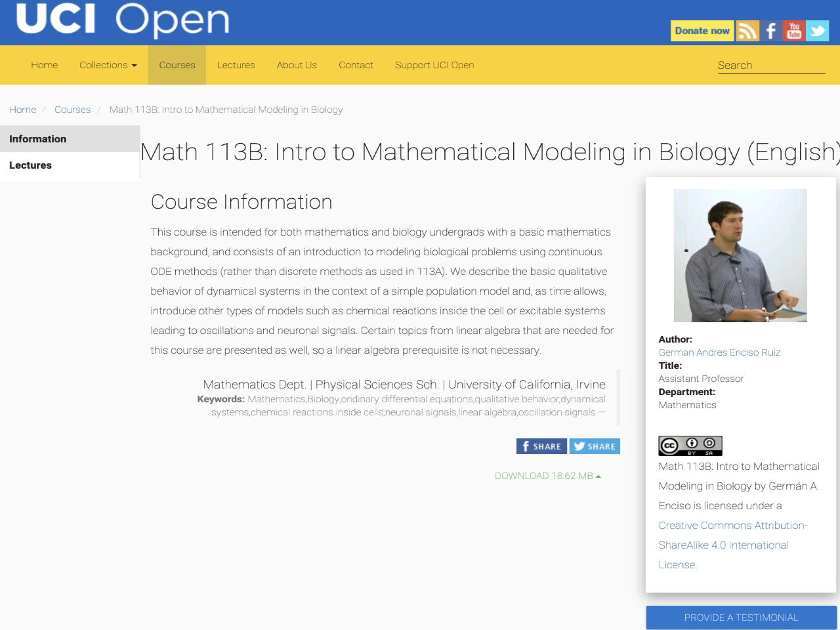Click the Mathematics Dept. affiliation text
The image size is (840, 630).
point(404,385)
